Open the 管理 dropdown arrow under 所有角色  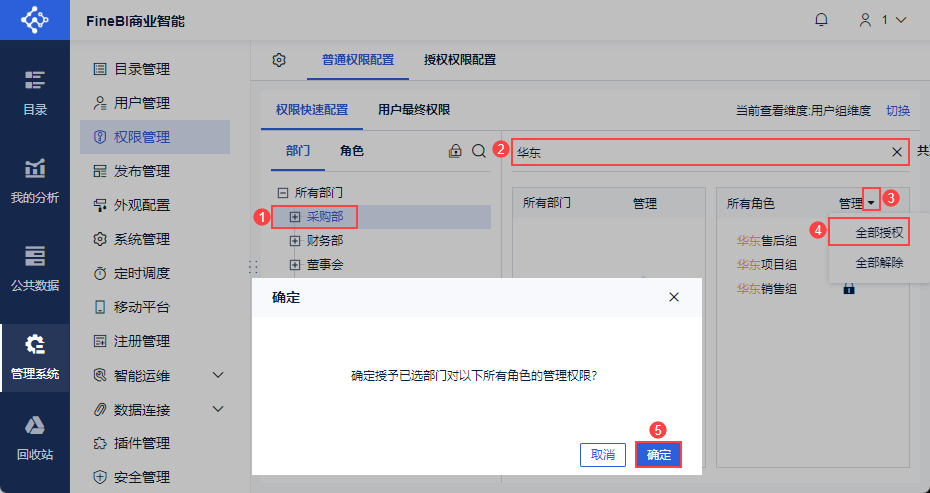point(871,203)
